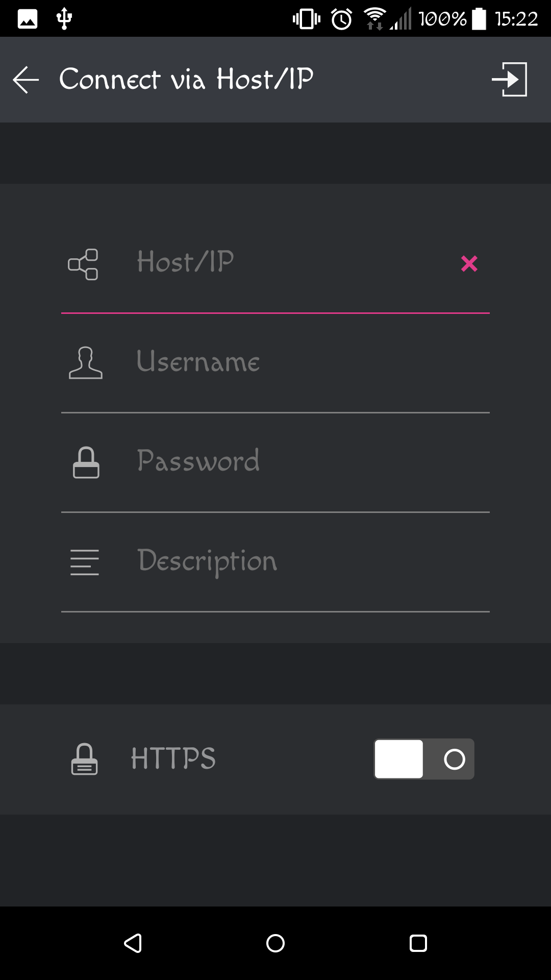Clear the Host/IP field with pink X
This screenshot has width=551, height=980.
coord(469,263)
